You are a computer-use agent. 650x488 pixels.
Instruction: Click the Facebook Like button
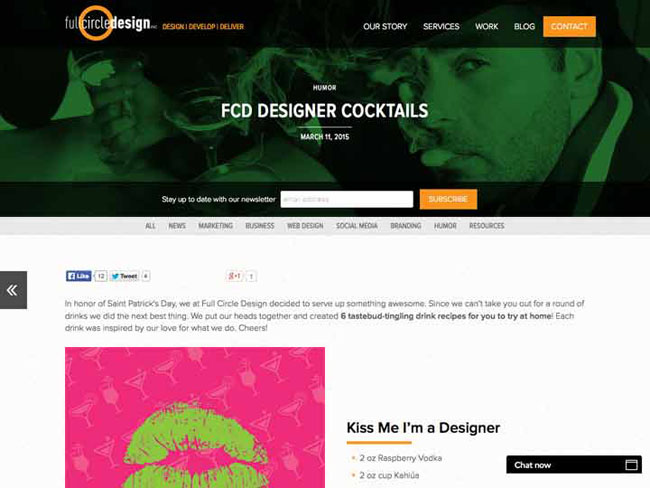[79, 276]
